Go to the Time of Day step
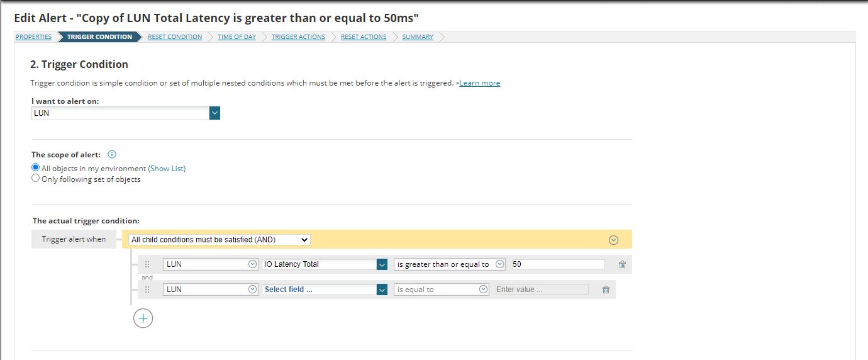This screenshot has height=360, width=868. (237, 37)
